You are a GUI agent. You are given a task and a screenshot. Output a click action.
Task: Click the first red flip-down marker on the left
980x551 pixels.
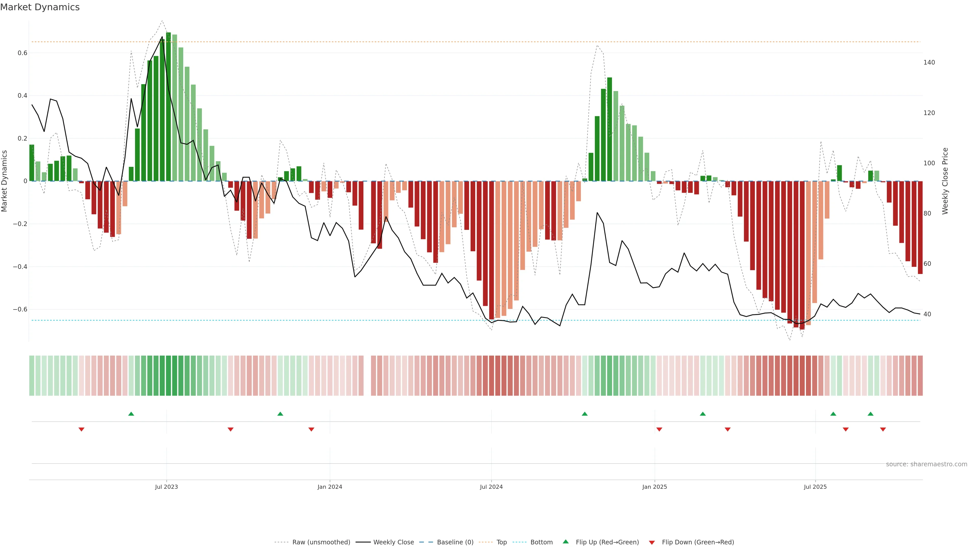point(81,429)
